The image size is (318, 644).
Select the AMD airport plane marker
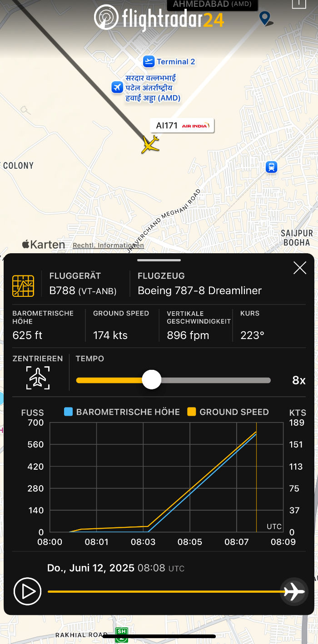coord(117,87)
